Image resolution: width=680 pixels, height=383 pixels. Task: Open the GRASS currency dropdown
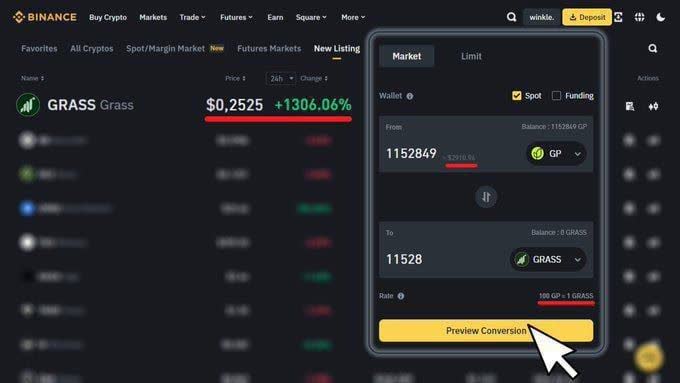(x=548, y=259)
